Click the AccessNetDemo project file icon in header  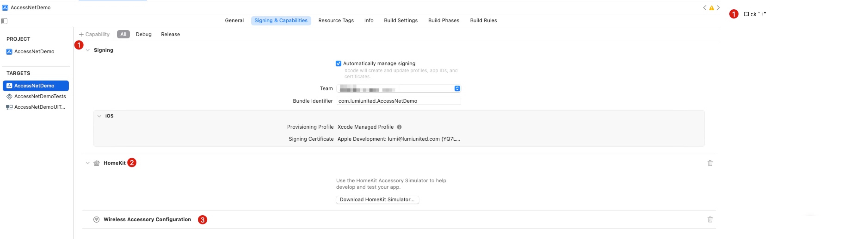[x=5, y=7]
